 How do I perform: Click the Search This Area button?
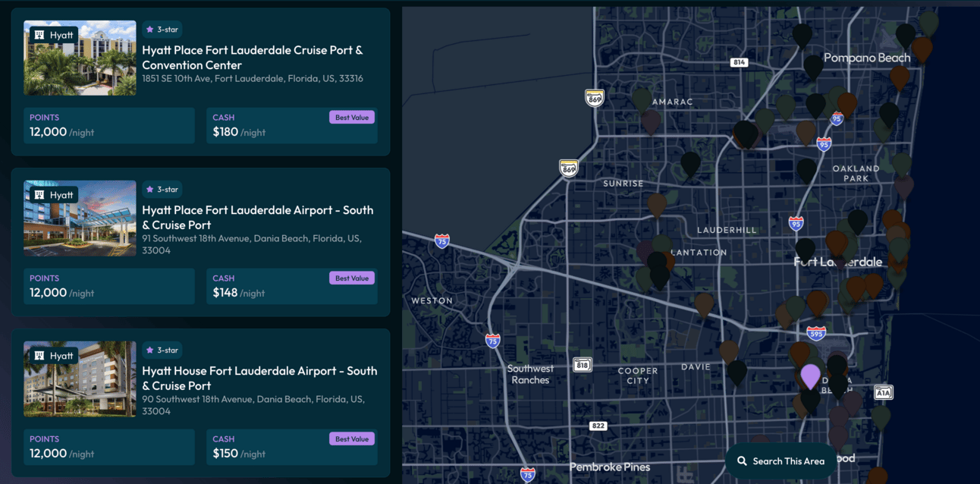(781, 461)
